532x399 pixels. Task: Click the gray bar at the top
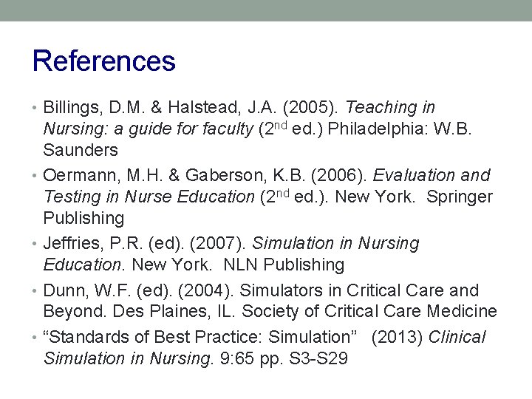point(266,10)
